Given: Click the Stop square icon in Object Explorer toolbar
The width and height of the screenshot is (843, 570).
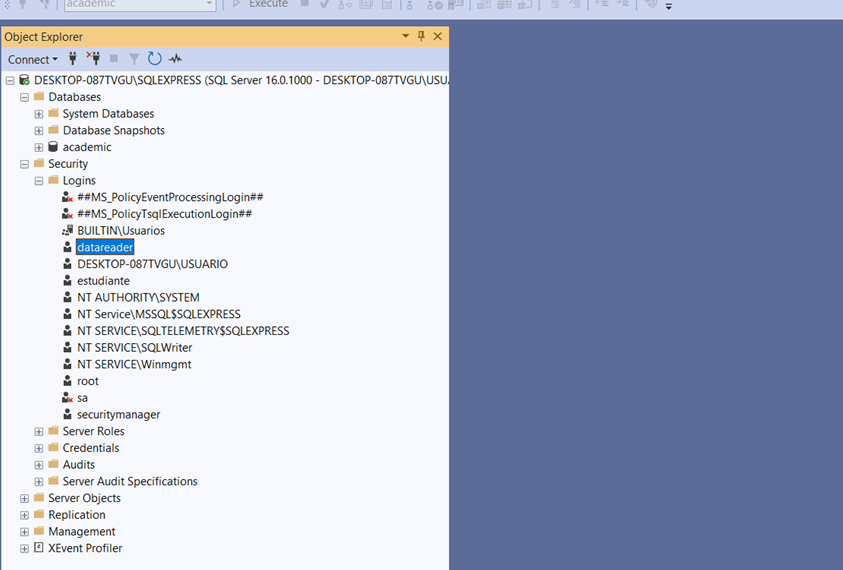Looking at the screenshot, I should [x=113, y=59].
